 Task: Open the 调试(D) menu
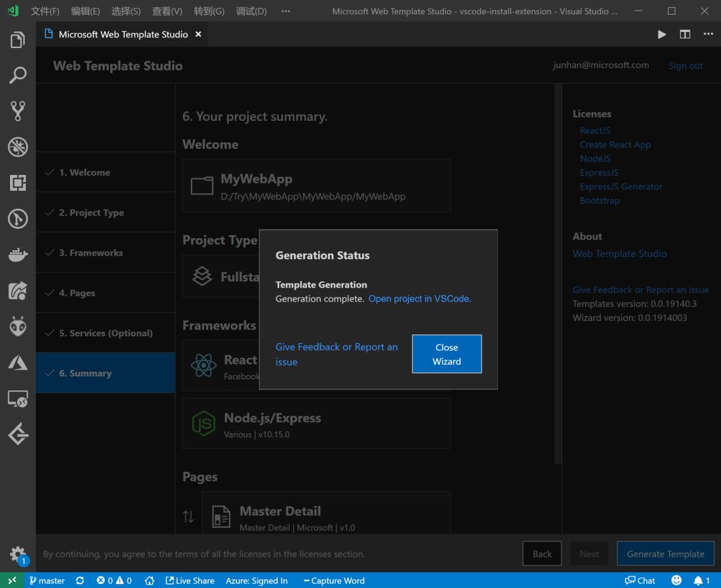pos(251,11)
